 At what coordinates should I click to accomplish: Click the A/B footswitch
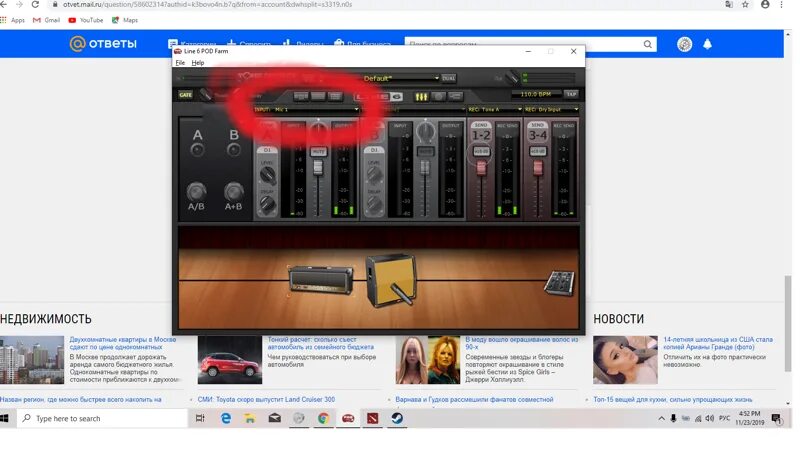coord(196,192)
